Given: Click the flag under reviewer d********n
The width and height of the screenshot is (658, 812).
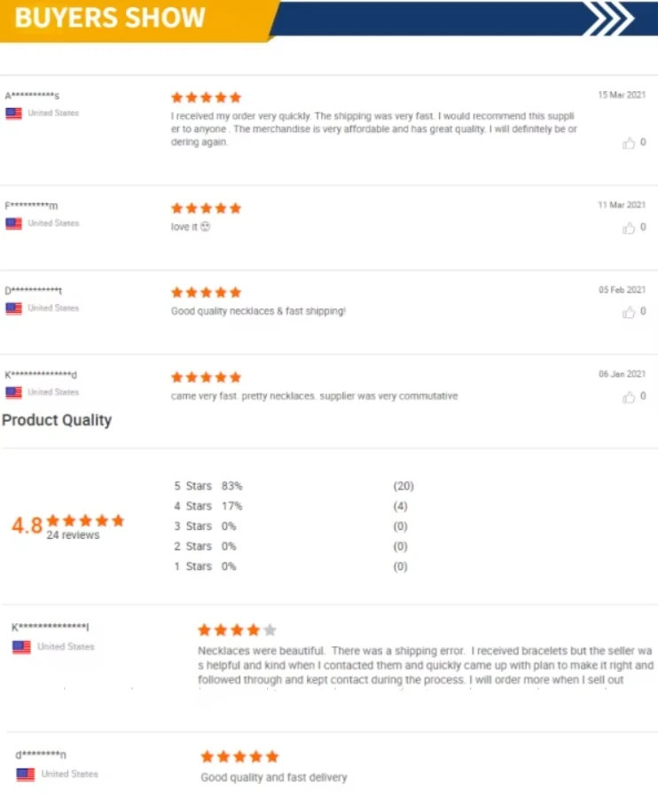Looking at the screenshot, I should [x=26, y=774].
